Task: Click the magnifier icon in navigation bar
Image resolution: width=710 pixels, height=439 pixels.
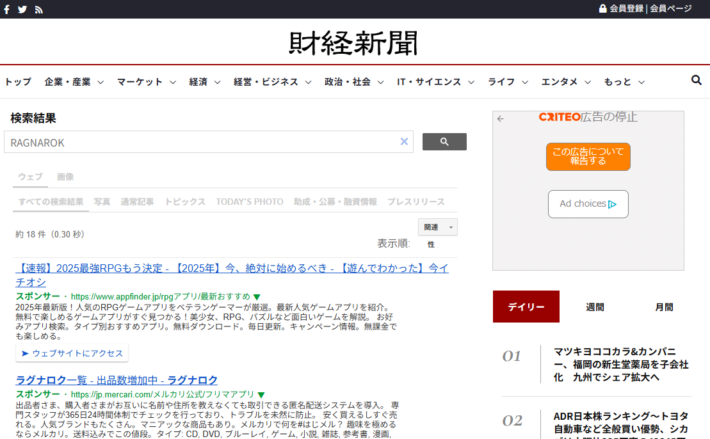Action: coord(696,80)
